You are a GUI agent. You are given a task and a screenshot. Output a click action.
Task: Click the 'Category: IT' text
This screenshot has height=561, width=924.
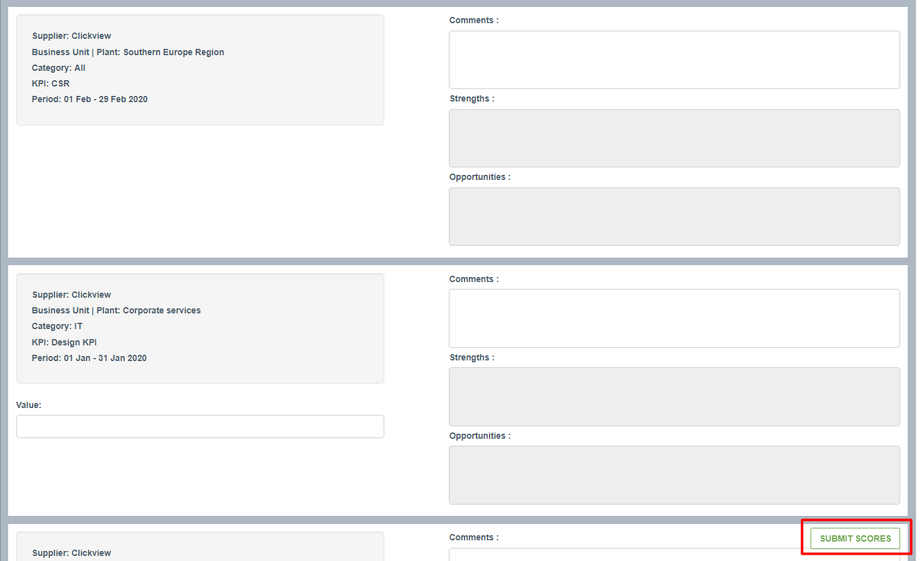coord(57,326)
